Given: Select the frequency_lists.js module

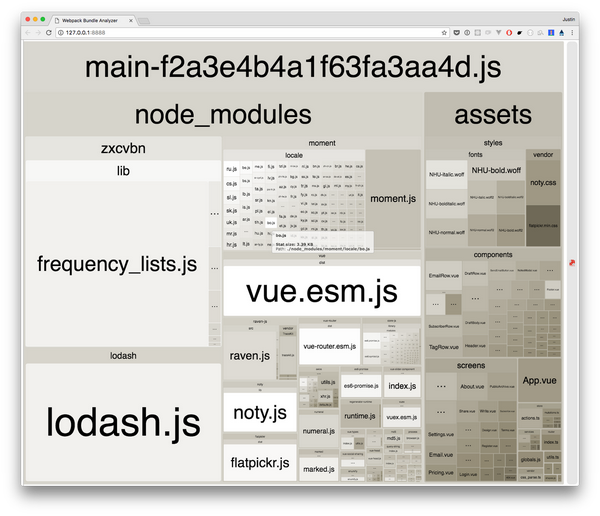Looking at the screenshot, I should pyautogui.click(x=117, y=264).
